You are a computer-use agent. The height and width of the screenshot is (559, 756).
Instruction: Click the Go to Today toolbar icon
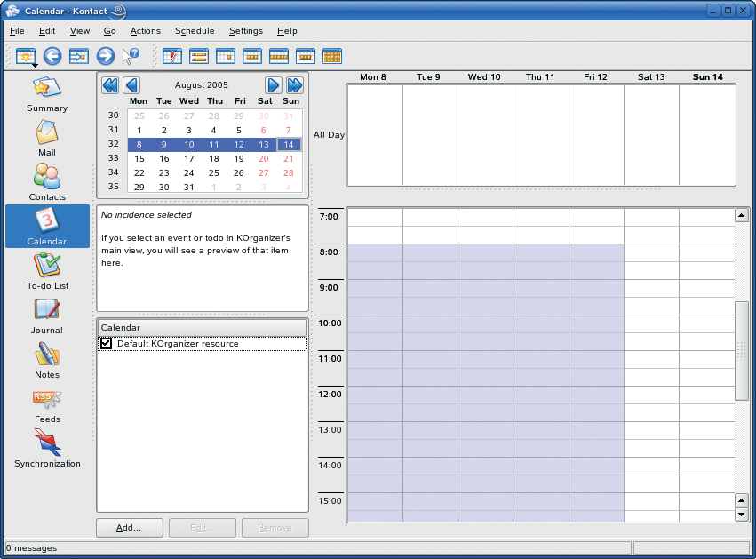79,56
